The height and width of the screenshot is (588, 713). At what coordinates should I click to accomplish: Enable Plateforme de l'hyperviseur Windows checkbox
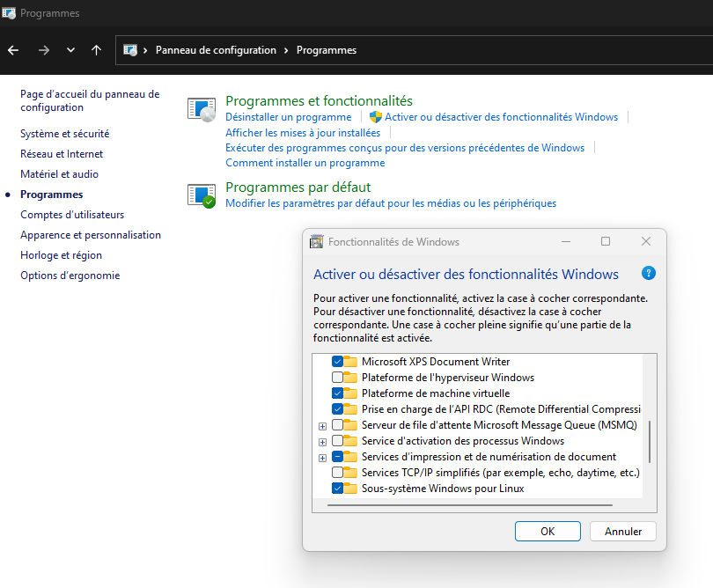pos(337,378)
